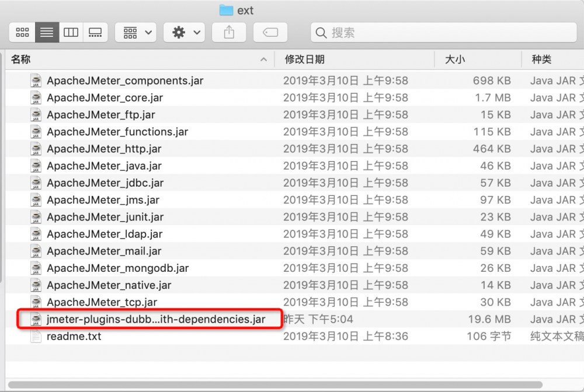Click the jar icon of ApacheJMeter_tcp.jar
Screen dimensions: 584x392
(x=36, y=302)
